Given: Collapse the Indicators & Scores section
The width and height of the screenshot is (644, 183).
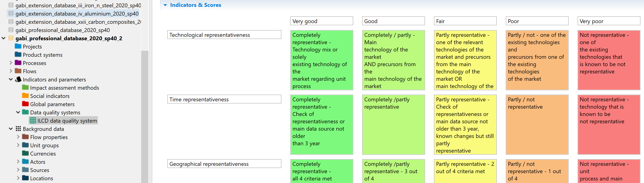Looking at the screenshot, I should [x=165, y=5].
